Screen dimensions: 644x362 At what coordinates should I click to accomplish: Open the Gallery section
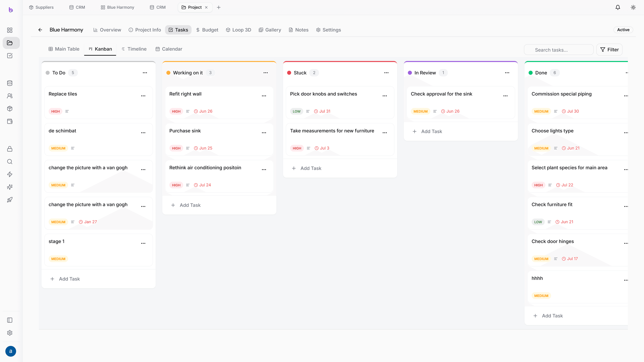pyautogui.click(x=270, y=30)
